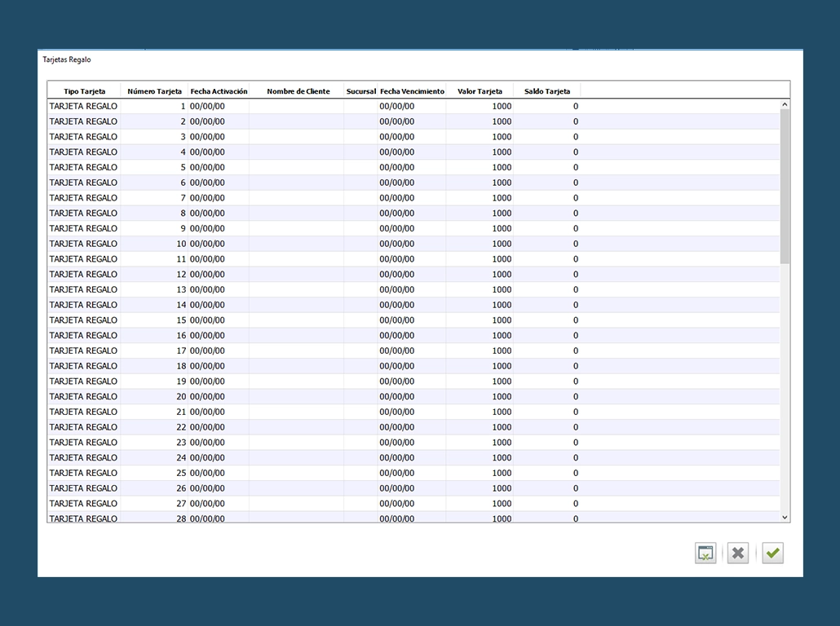Click the Nombre de Cliente column header
The image size is (840, 626).
tap(298, 91)
